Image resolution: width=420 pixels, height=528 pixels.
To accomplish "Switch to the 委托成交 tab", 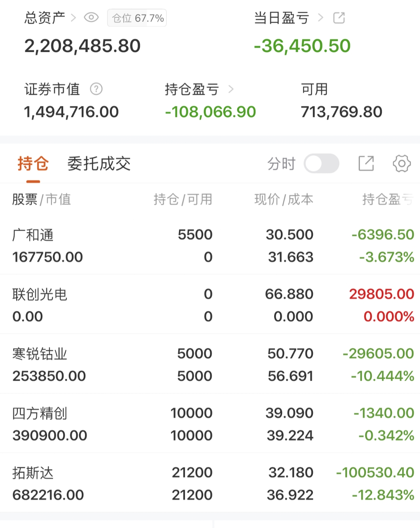I will 99,163.
